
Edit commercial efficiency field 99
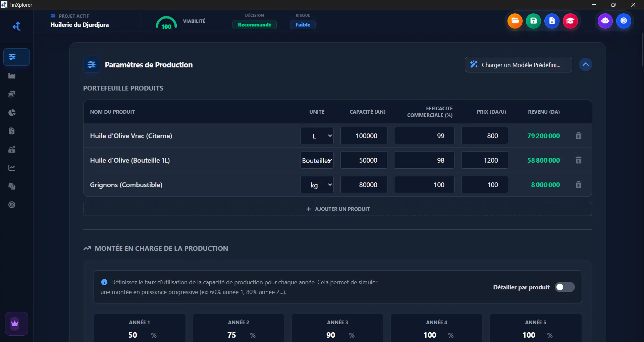click(x=424, y=136)
